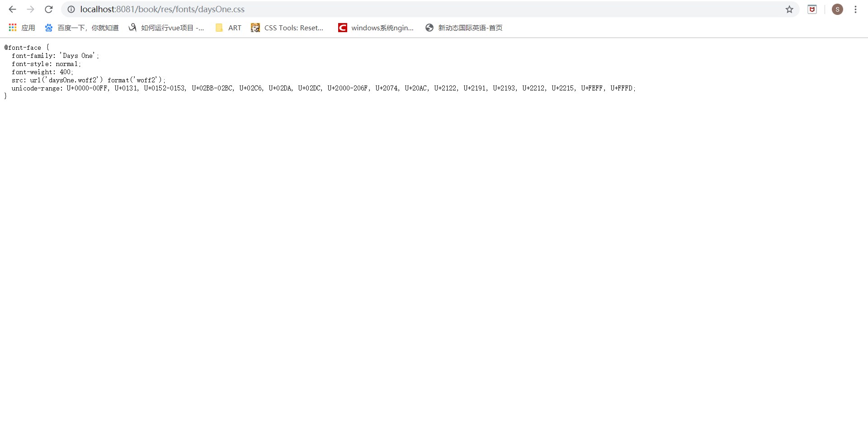Click the 'U+0152-0153' range value
868x446 pixels.
pyautogui.click(x=165, y=88)
